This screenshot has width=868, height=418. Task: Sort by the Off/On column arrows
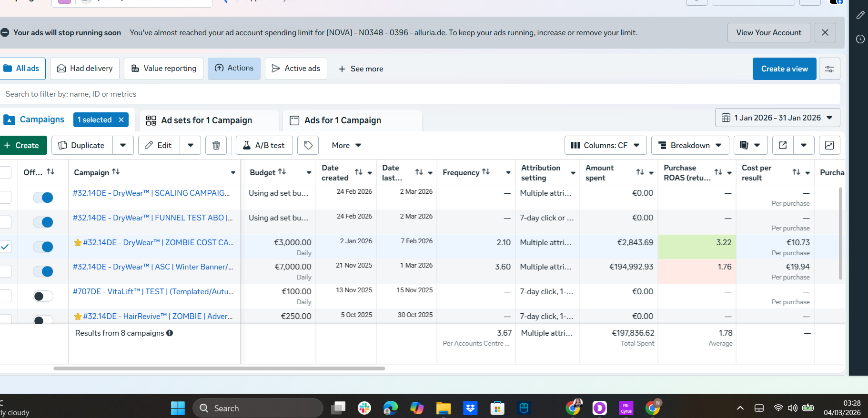tap(50, 172)
